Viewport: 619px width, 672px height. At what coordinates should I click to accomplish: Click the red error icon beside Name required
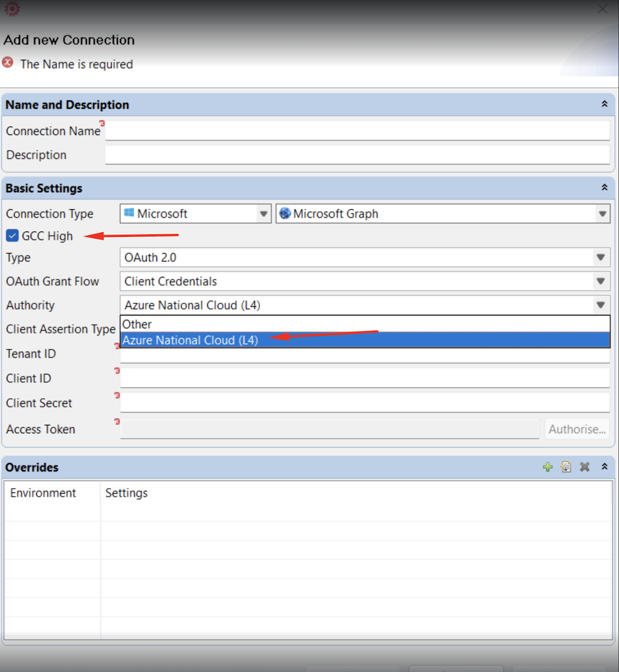(8, 63)
